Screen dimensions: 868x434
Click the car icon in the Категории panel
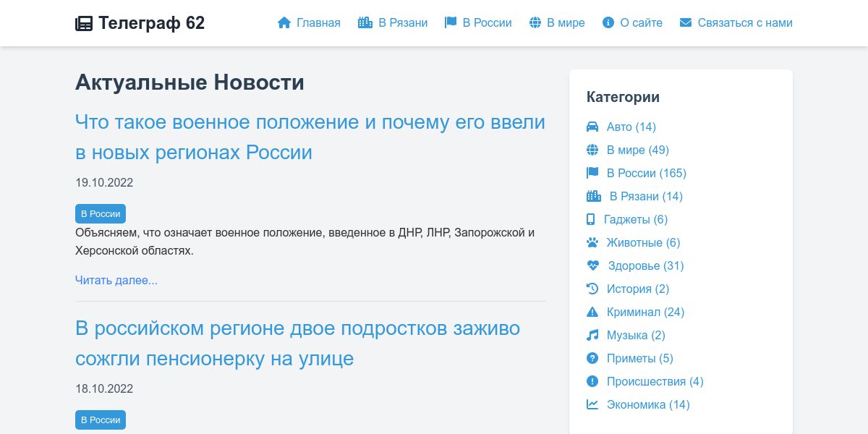[592, 127]
